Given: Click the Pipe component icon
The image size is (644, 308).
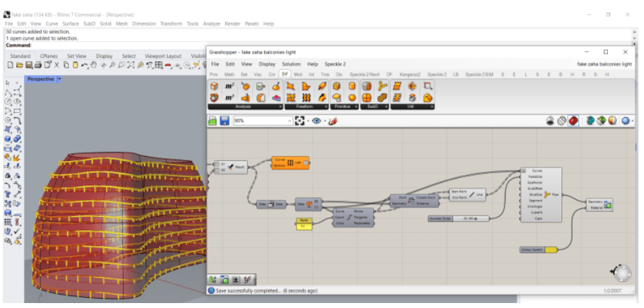Looking at the screenshot, I should (x=548, y=194).
